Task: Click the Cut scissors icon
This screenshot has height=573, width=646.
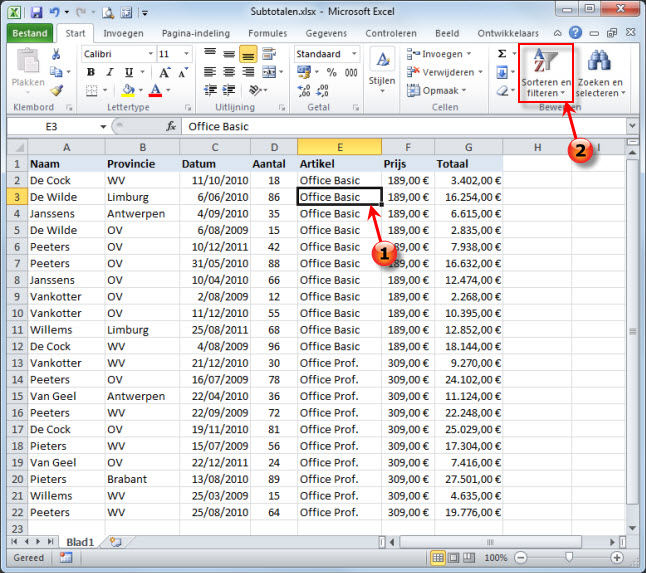Action: (x=56, y=54)
